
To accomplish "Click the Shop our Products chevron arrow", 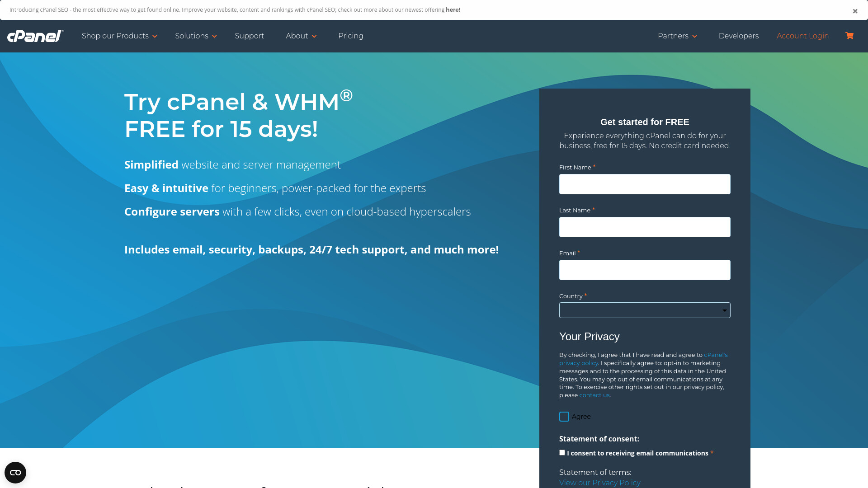I will (155, 36).
